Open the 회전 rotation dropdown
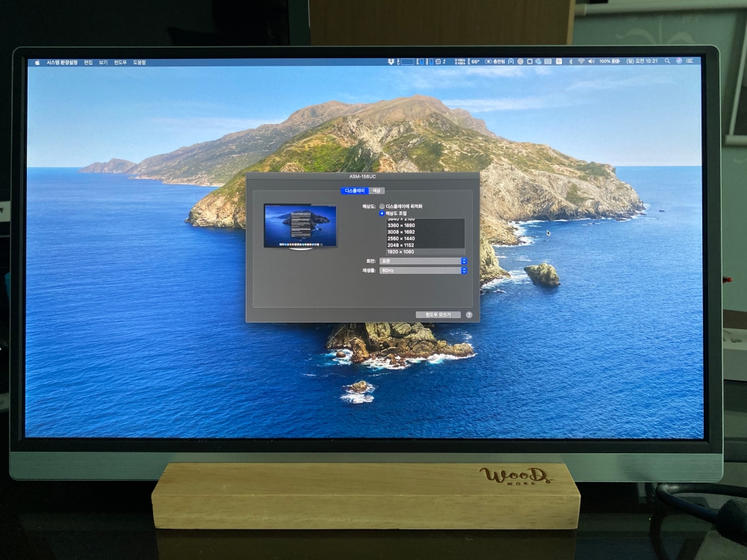Image resolution: width=747 pixels, height=560 pixels. click(423, 261)
